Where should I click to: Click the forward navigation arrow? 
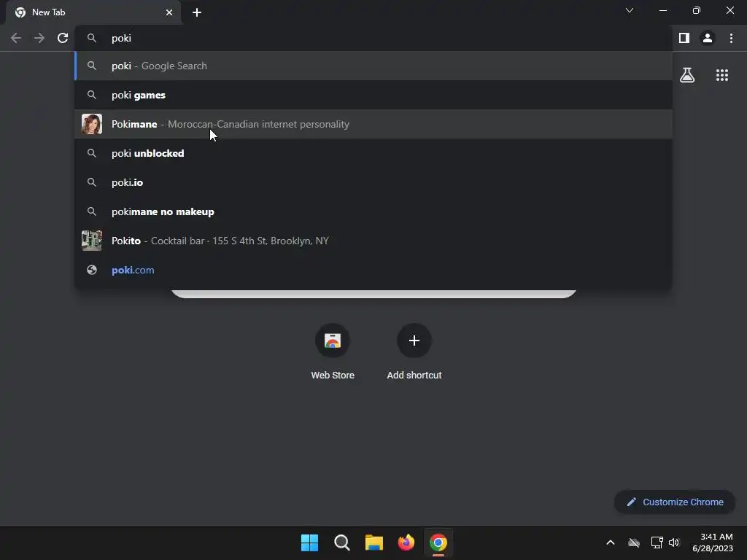pos(39,38)
